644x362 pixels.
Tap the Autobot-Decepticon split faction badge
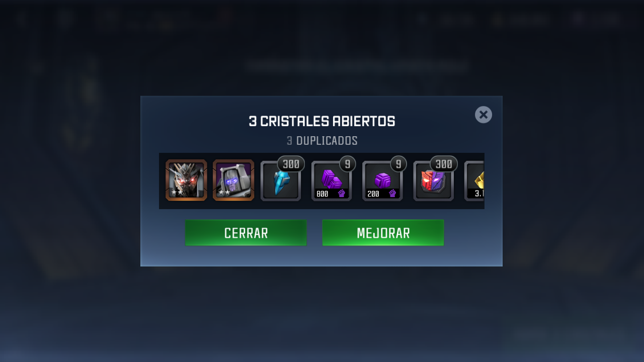(433, 181)
